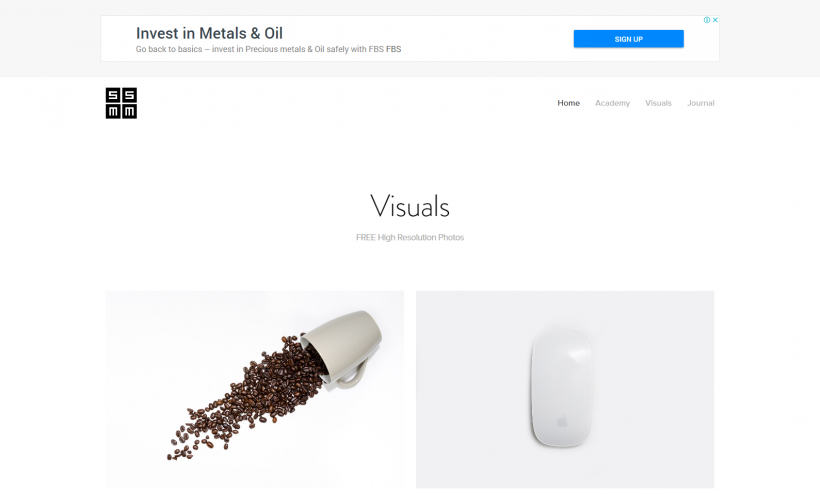
Task: Open the Journal section
Action: click(x=701, y=103)
